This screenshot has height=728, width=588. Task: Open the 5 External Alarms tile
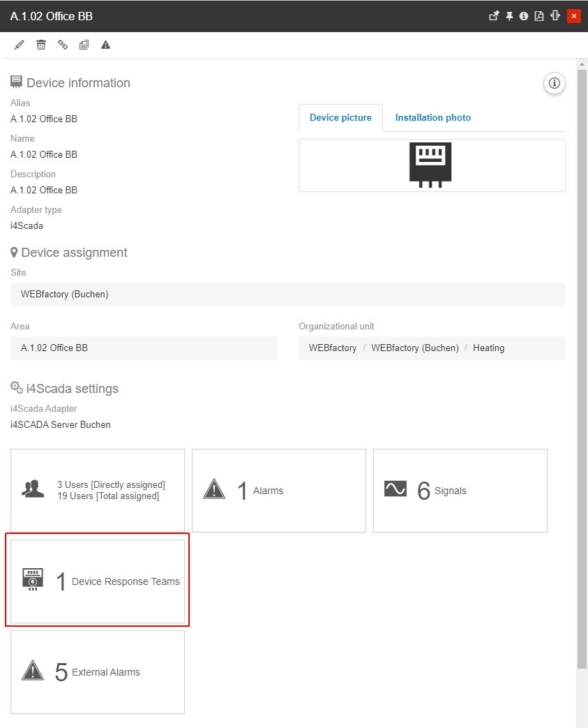[x=98, y=672]
